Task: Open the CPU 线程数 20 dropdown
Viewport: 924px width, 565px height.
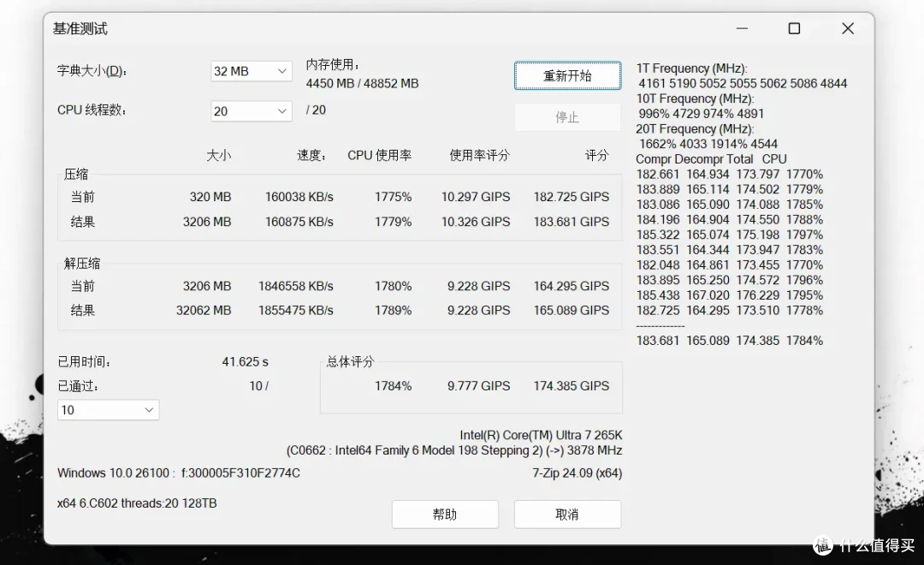Action: (251, 111)
